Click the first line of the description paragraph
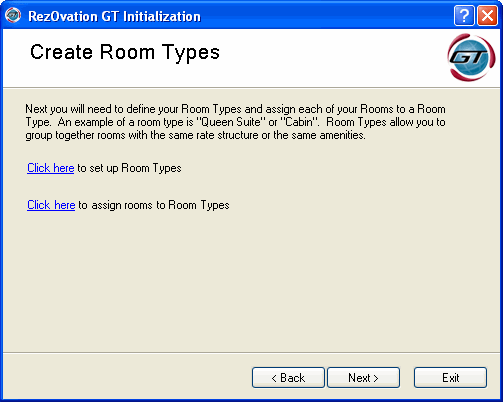 pos(235,109)
